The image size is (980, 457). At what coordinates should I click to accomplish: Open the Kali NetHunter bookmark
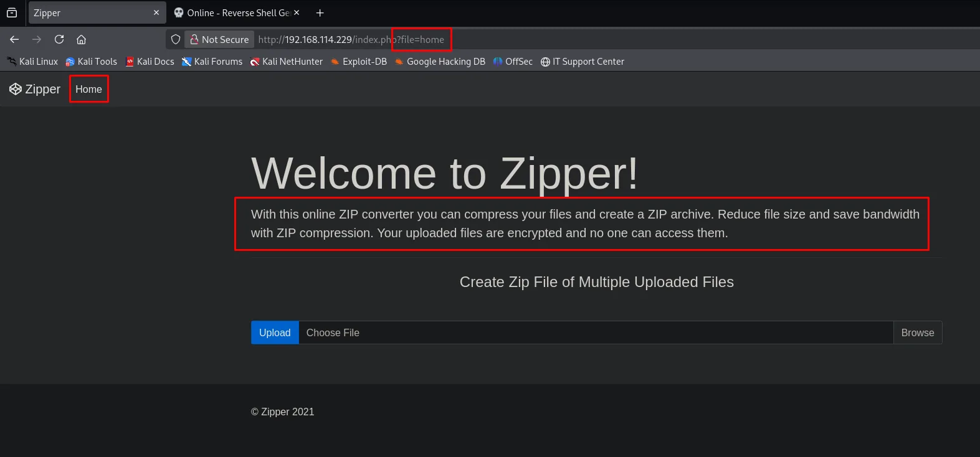click(x=287, y=61)
